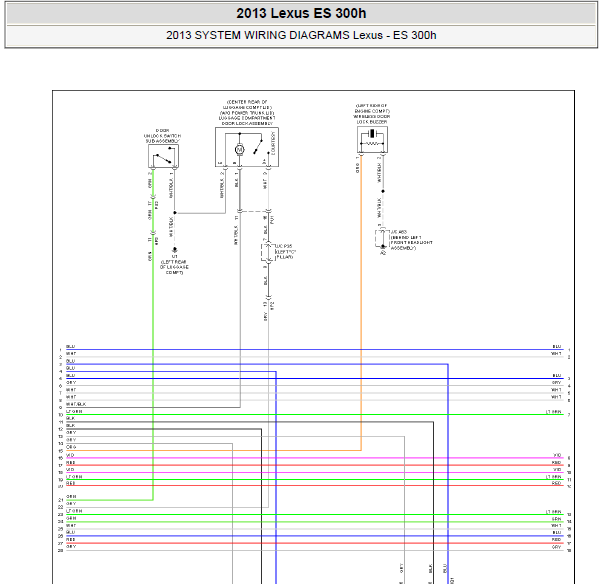Click the motor 'M' symbol in lock assembly

[240, 149]
